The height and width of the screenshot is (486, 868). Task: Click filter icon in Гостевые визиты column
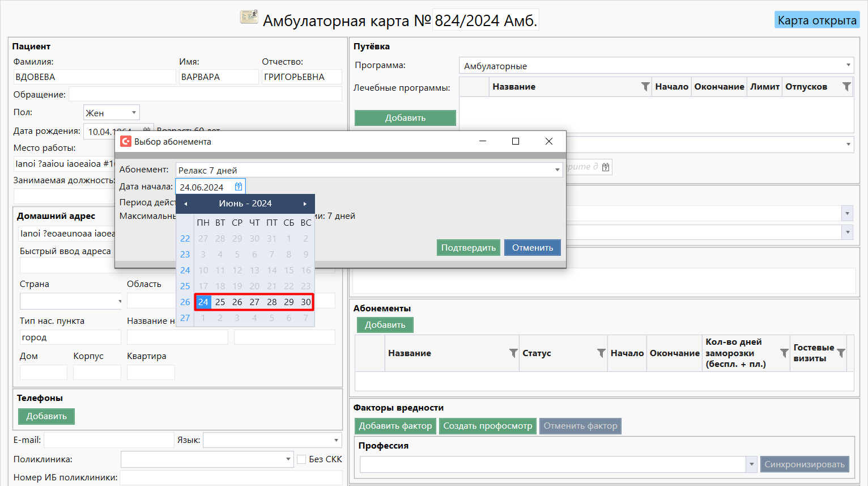click(841, 353)
